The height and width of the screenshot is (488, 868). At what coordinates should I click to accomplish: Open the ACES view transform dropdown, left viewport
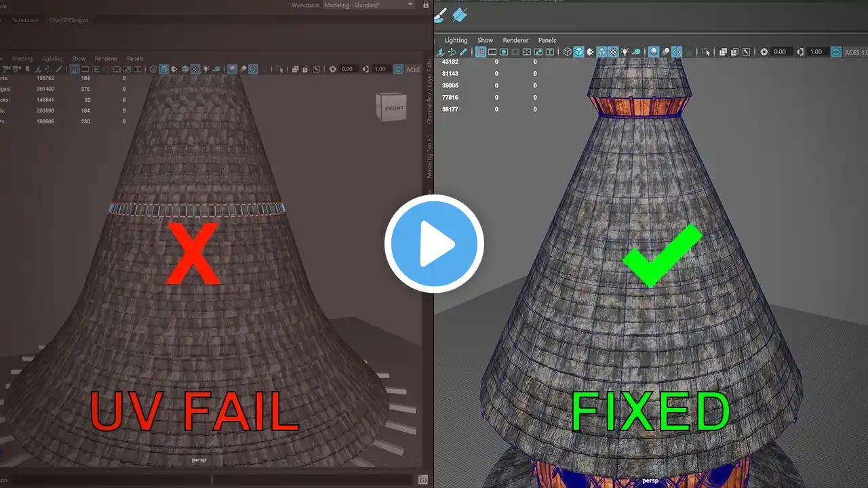(413, 69)
